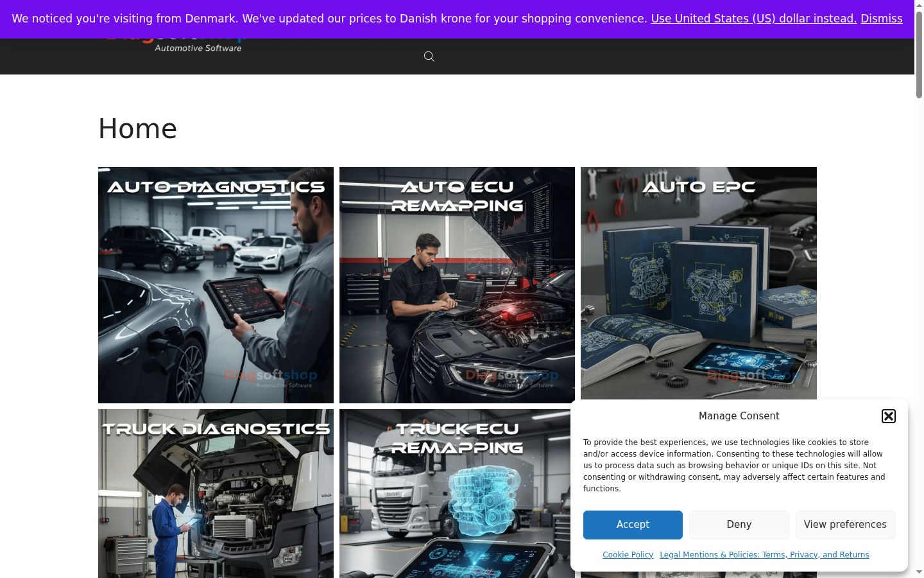Dismiss the Denmark currency notice
924x578 pixels.
882,19
